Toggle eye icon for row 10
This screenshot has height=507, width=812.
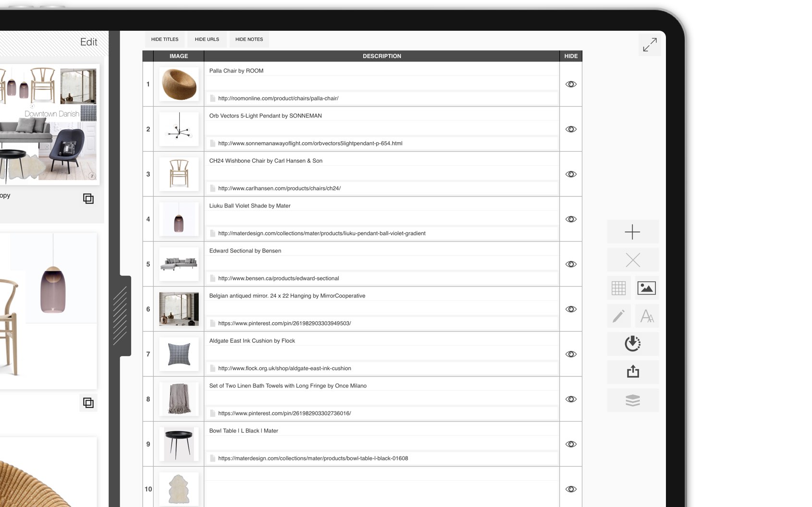pos(571,489)
